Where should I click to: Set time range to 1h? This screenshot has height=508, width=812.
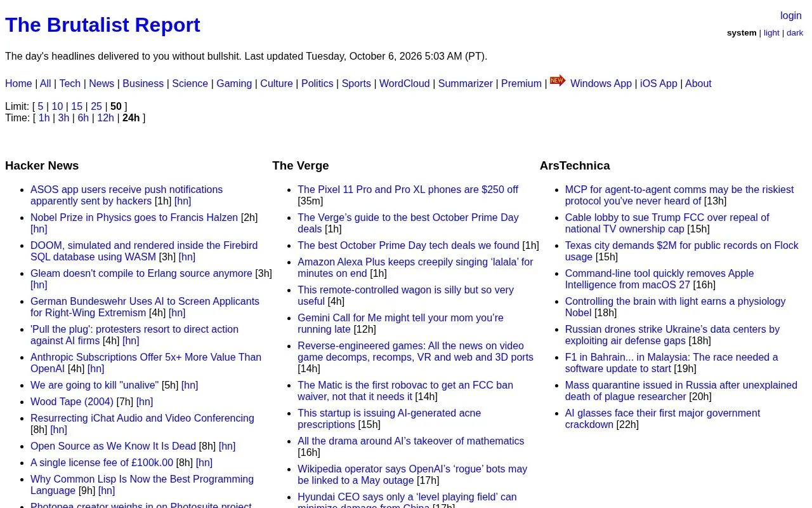point(44,118)
